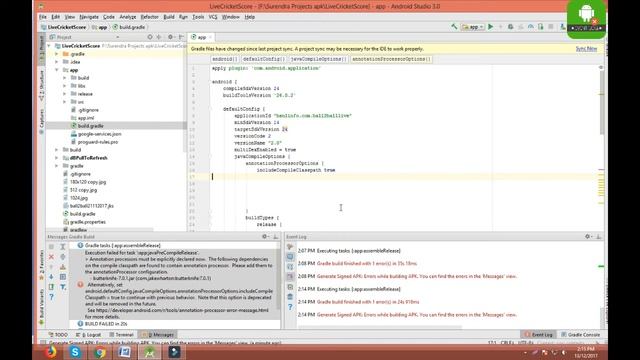Click the phone-shaped icon in top toolbar

tap(541, 27)
